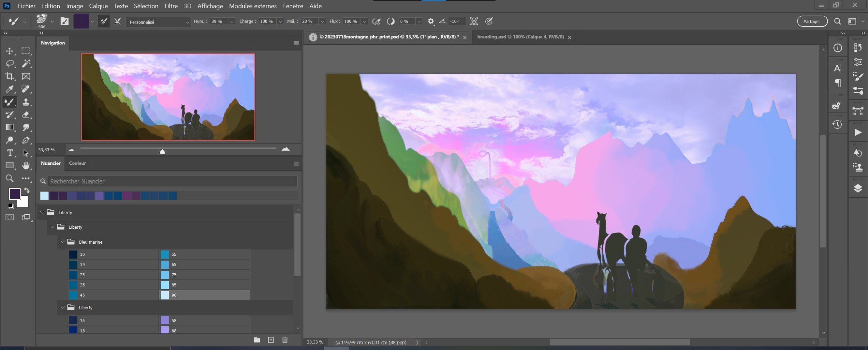Enable airbrush mode in options bar
The height and width of the screenshot is (350, 868).
click(376, 22)
